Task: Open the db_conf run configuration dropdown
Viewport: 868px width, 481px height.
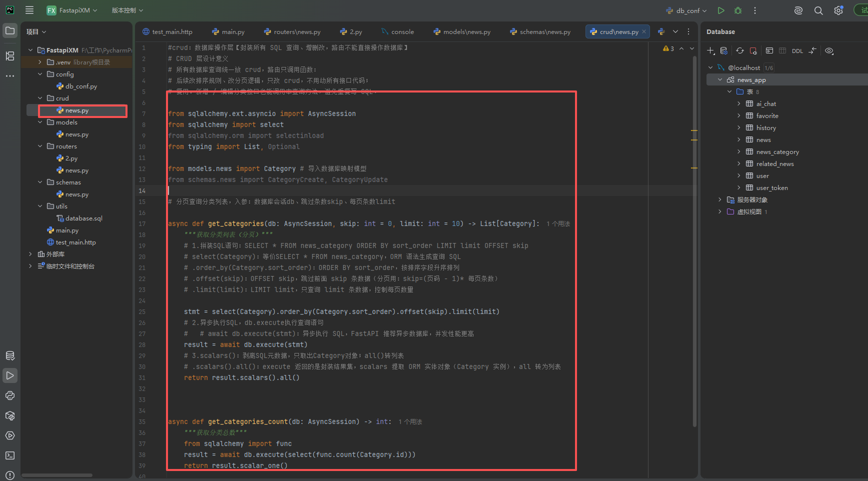Action: click(x=686, y=10)
